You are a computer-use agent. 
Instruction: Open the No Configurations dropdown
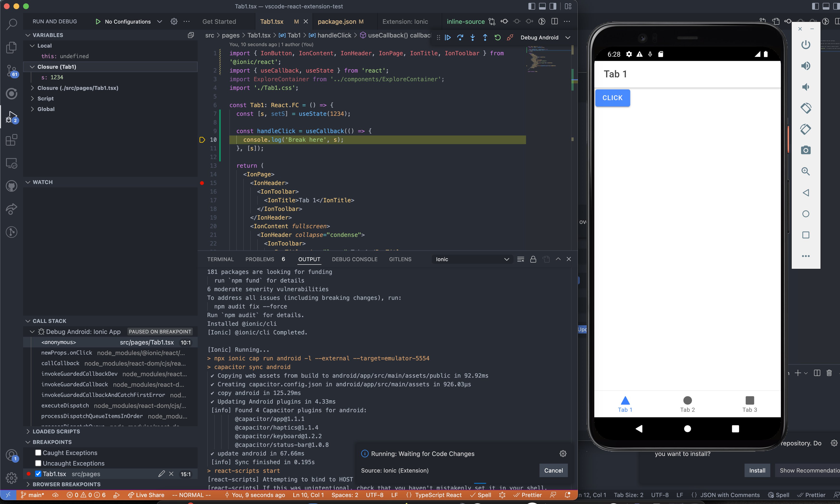pyautogui.click(x=159, y=21)
